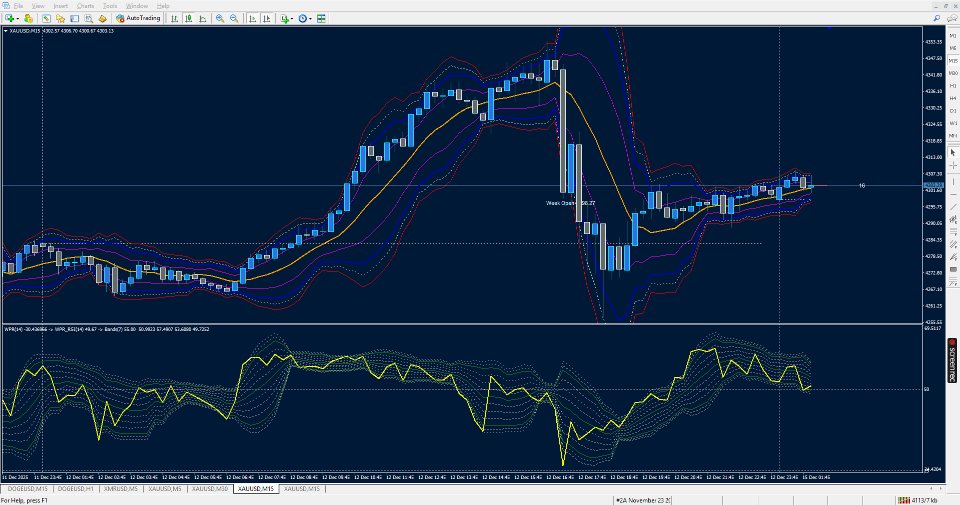
Task: Select the M15 timeframe button
Action: pos(953,61)
